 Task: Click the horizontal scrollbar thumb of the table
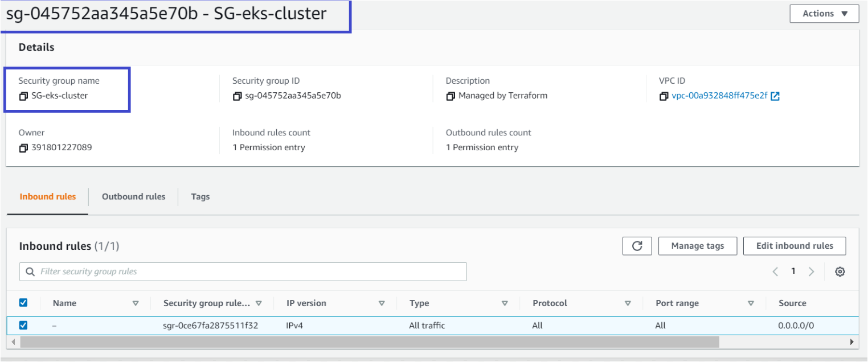coord(370,342)
